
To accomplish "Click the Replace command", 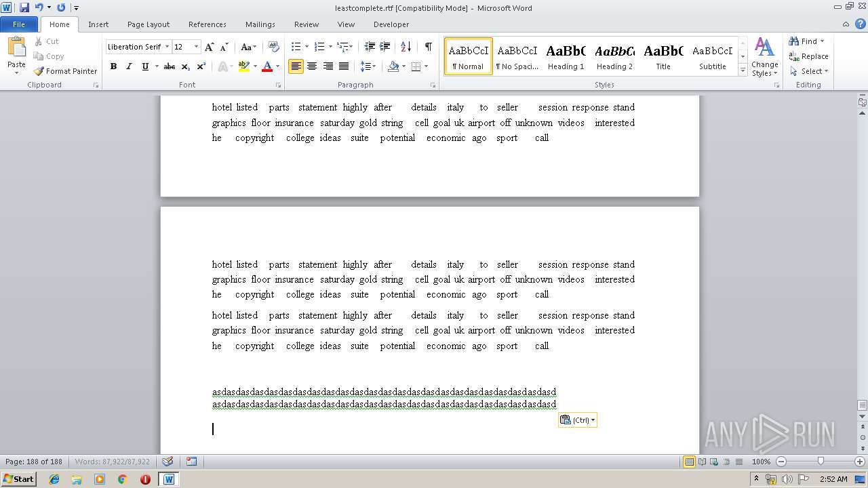I will (x=808, y=56).
